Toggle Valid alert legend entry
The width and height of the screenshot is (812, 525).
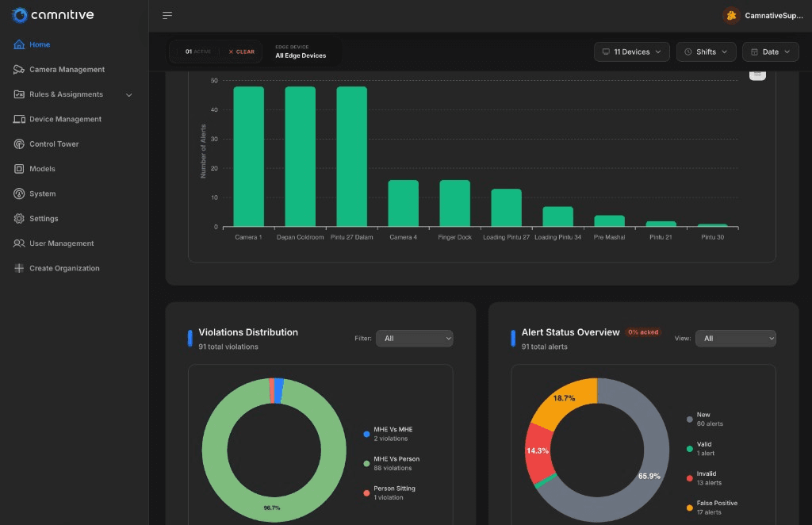(x=701, y=449)
